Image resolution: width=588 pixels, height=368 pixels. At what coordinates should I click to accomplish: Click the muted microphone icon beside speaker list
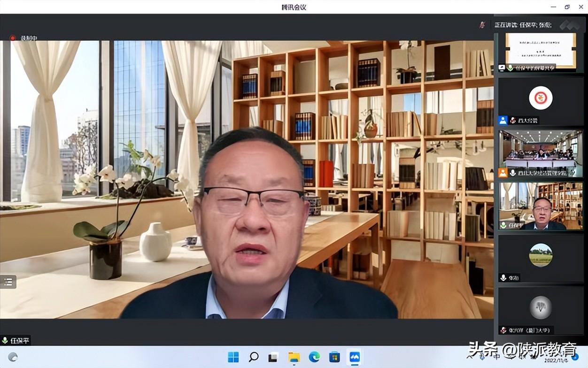(482, 25)
